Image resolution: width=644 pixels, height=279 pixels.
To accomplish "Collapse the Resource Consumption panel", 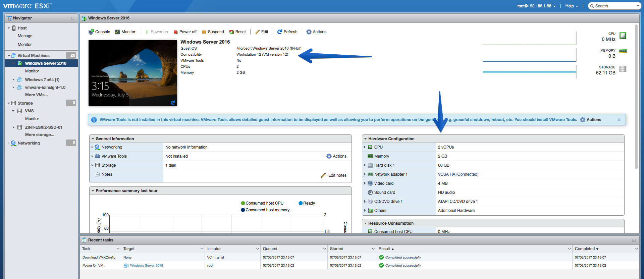I will 365,223.
